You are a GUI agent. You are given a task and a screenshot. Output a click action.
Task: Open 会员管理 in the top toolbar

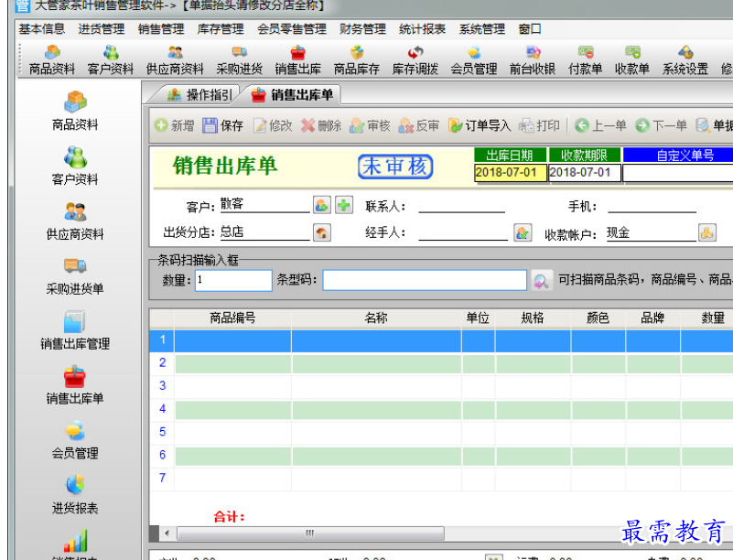click(473, 60)
